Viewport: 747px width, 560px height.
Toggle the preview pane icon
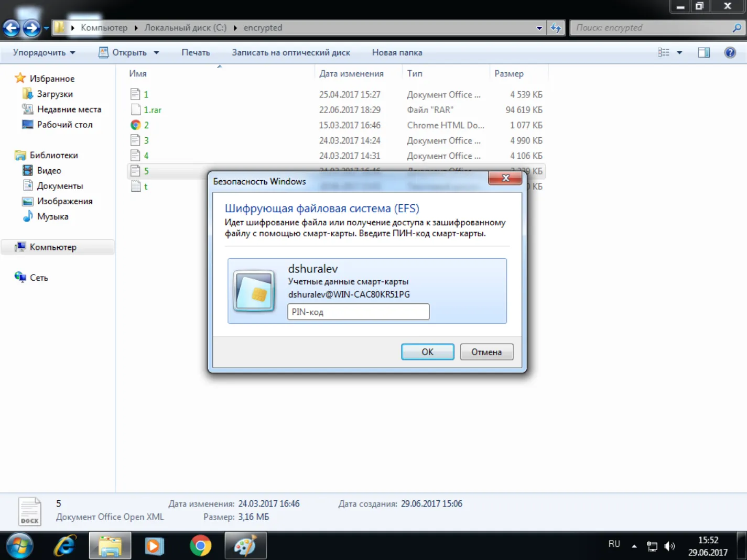pyautogui.click(x=703, y=52)
